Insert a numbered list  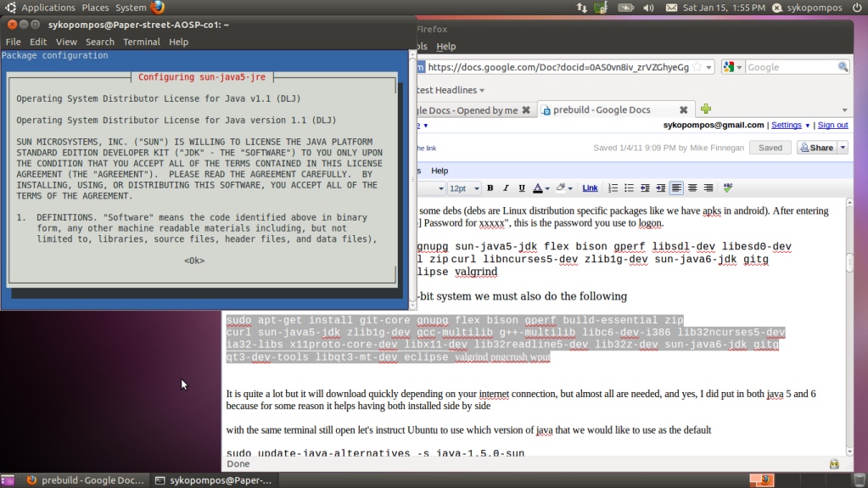(x=613, y=188)
